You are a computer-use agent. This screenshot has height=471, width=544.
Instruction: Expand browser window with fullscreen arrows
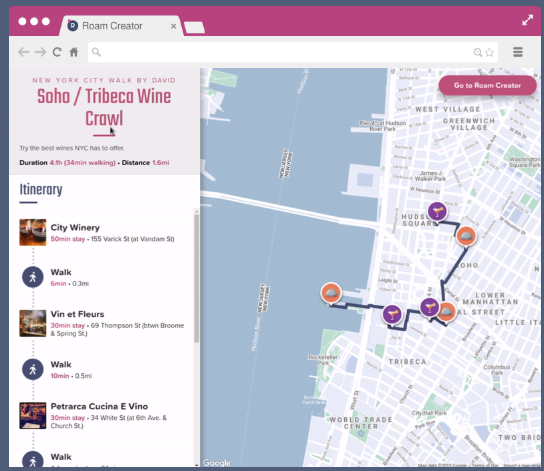pyautogui.click(x=527, y=20)
